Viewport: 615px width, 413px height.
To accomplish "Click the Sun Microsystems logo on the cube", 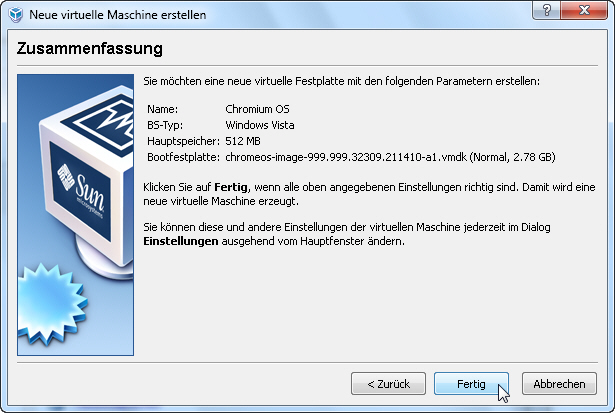I will pyautogui.click(x=82, y=191).
